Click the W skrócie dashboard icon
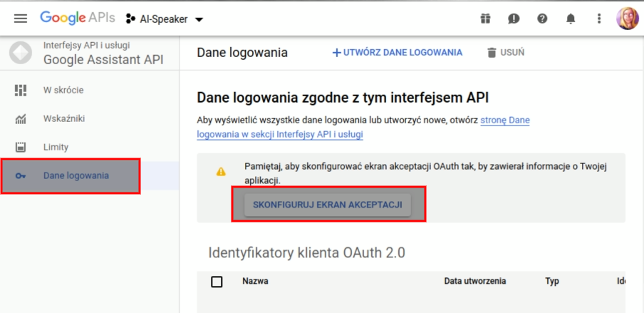Image resolution: width=644 pixels, height=313 pixels. pyautogui.click(x=21, y=90)
